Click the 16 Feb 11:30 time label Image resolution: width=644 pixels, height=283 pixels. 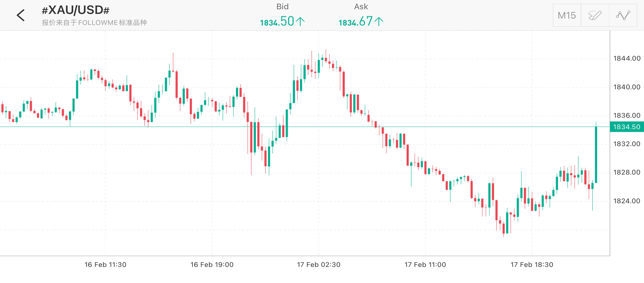(x=105, y=264)
